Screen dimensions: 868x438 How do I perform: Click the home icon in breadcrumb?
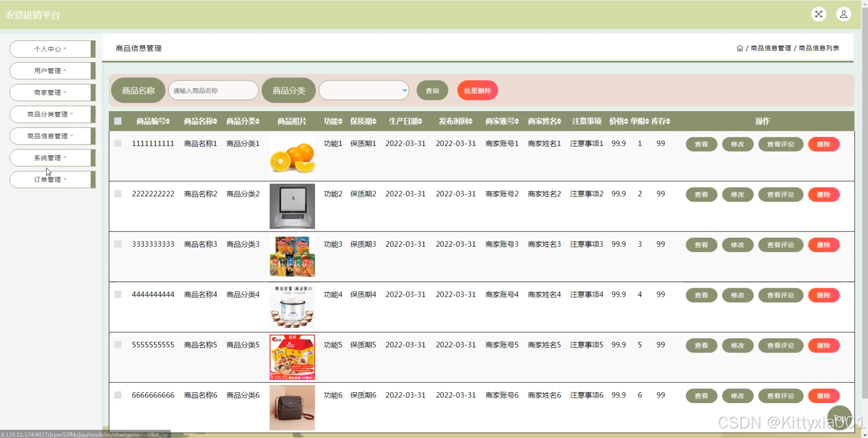point(740,48)
